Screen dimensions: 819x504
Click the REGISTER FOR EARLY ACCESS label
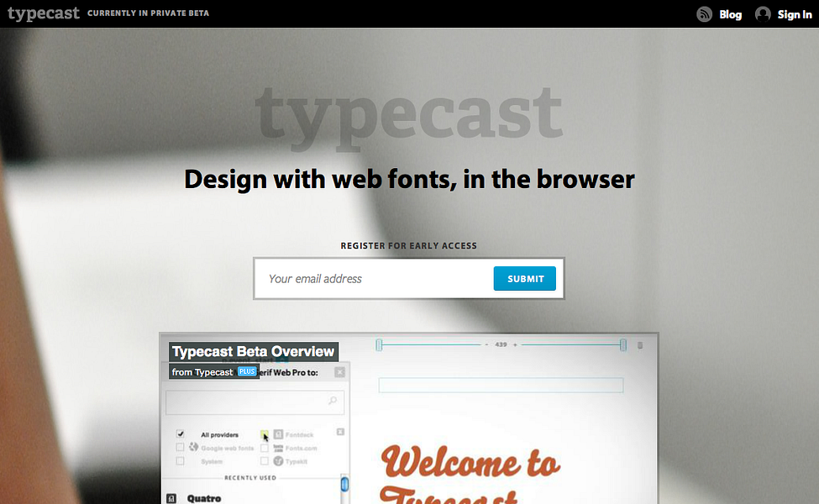409,245
